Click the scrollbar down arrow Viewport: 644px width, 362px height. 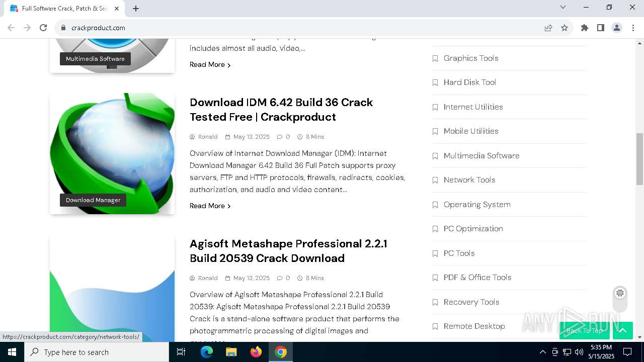639,337
